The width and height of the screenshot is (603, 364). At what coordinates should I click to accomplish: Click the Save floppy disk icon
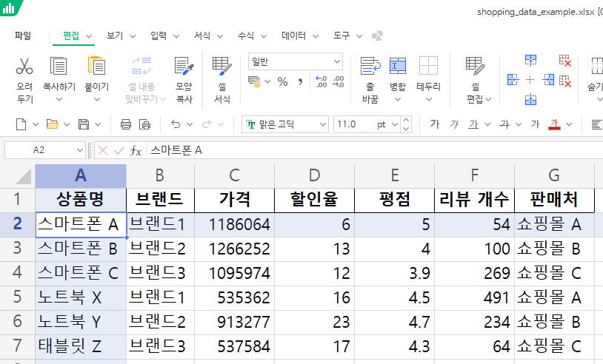click(x=84, y=124)
